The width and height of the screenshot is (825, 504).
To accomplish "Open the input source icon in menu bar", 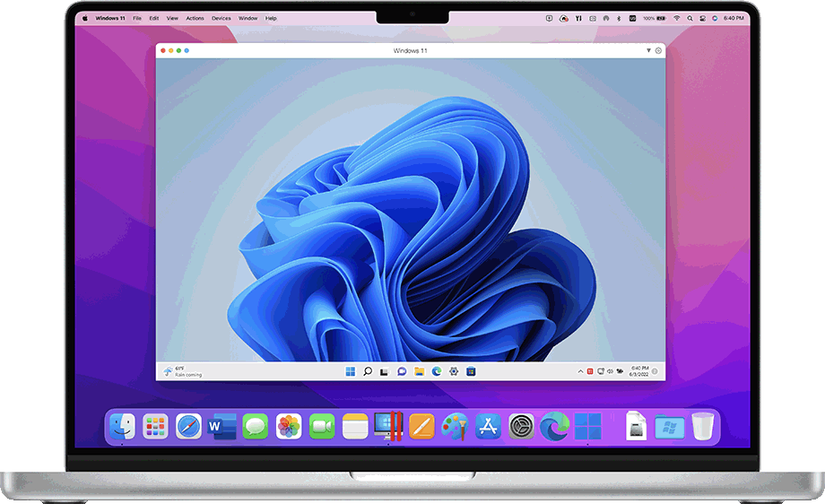I will click(632, 18).
